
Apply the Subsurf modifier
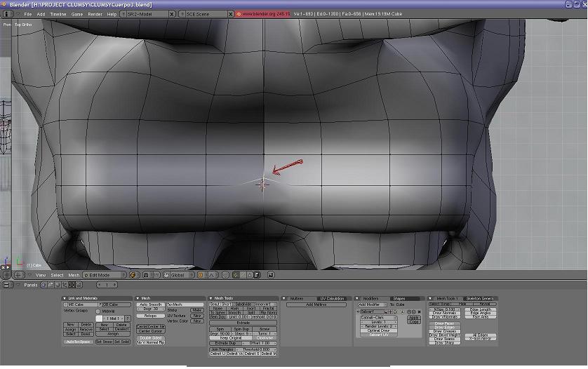tap(414, 318)
